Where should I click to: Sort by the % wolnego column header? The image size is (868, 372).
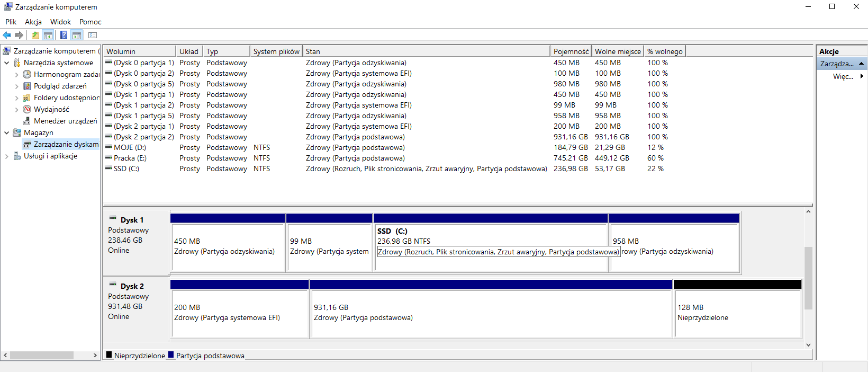coord(665,51)
